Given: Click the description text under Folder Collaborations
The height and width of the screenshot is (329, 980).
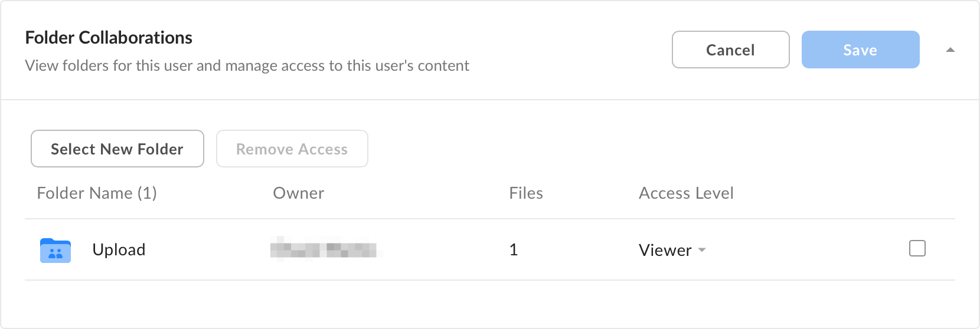Looking at the screenshot, I should (x=247, y=65).
